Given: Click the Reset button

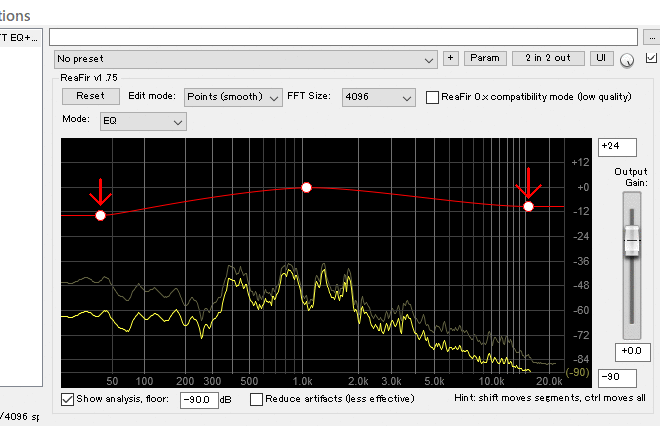Looking at the screenshot, I should (x=90, y=97).
